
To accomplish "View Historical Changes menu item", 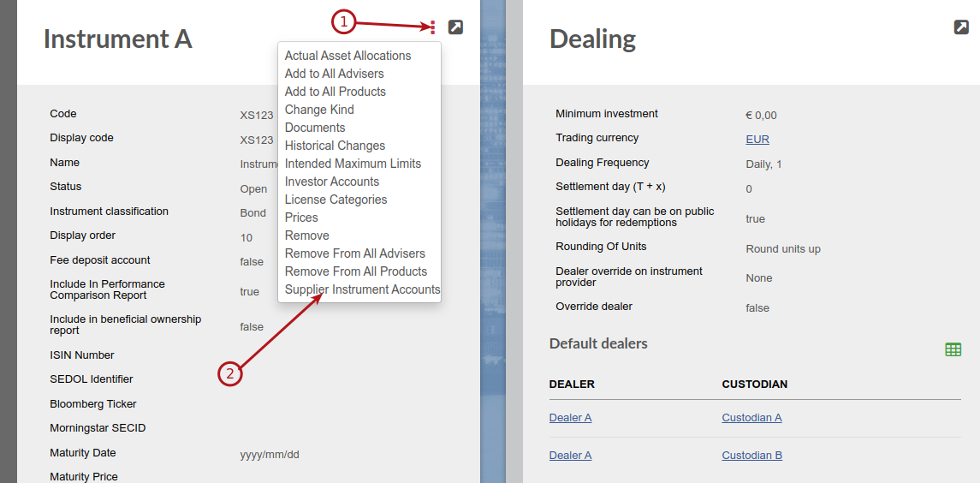I will pyautogui.click(x=335, y=146).
